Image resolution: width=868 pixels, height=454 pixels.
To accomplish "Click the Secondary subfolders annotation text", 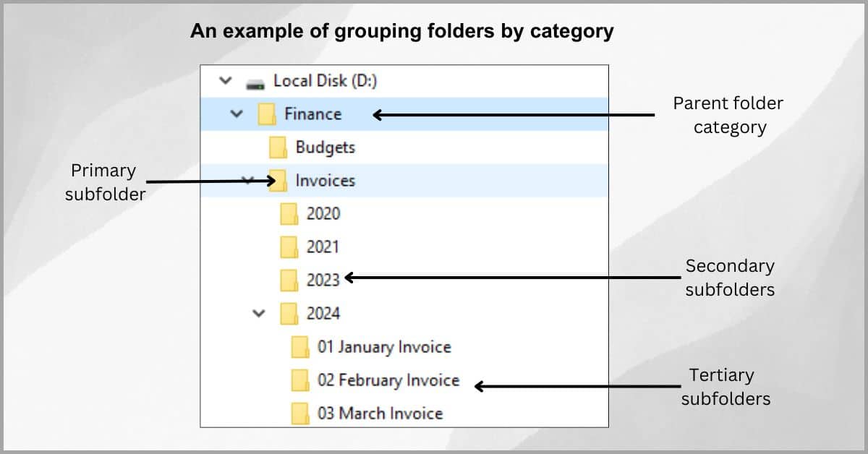I will coord(730,278).
